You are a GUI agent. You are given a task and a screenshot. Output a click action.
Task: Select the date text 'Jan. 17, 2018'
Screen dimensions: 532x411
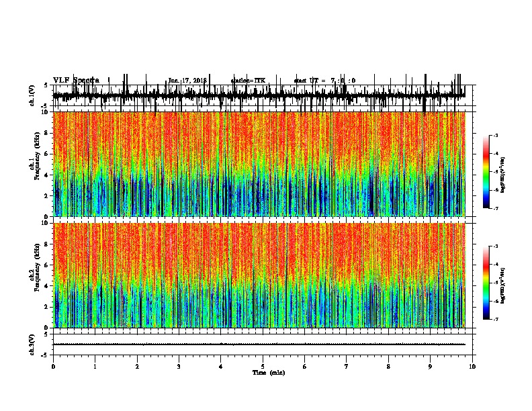pos(187,81)
